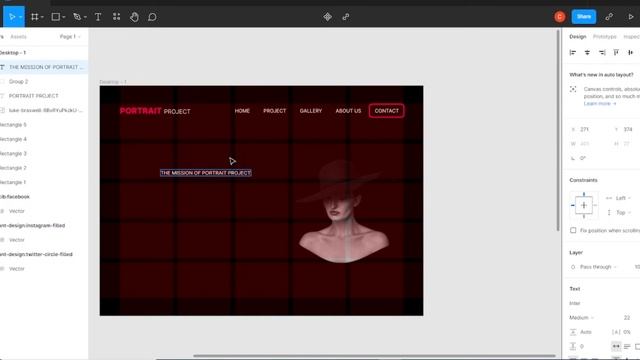Select the auto width text resize icon
This screenshot has height=360, width=640.
coord(616,346)
